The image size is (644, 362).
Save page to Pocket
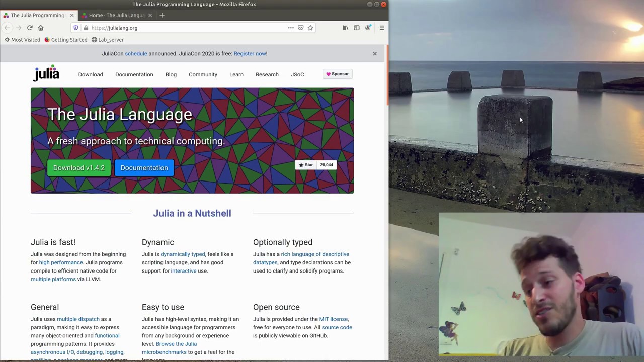click(x=301, y=28)
